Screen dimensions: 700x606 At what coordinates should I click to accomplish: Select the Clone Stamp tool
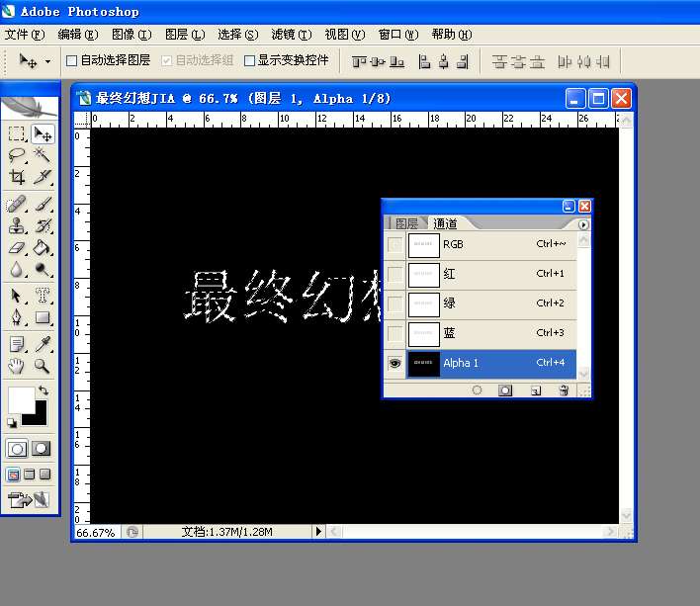pos(17,225)
